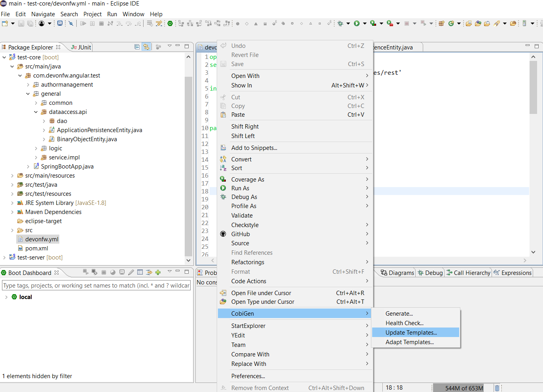This screenshot has height=392, width=543.
Task: Choose Health Check... in CobiGen submenu
Action: pyautogui.click(x=404, y=323)
